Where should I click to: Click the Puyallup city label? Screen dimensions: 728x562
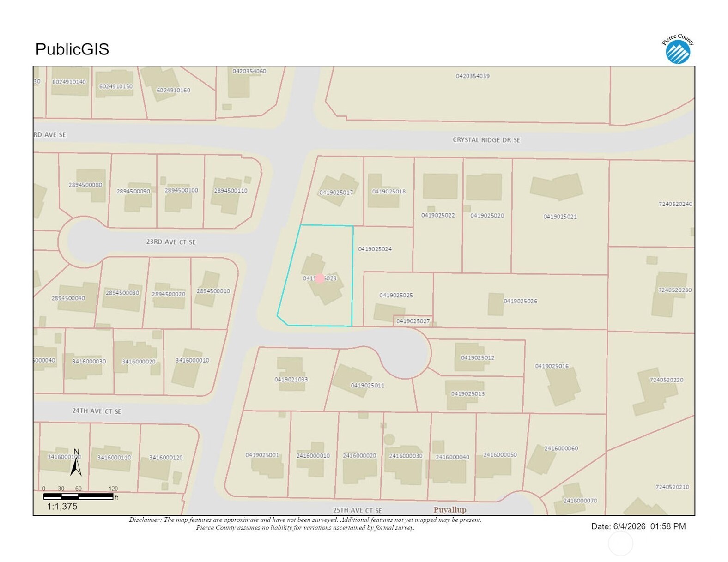[x=450, y=510]
